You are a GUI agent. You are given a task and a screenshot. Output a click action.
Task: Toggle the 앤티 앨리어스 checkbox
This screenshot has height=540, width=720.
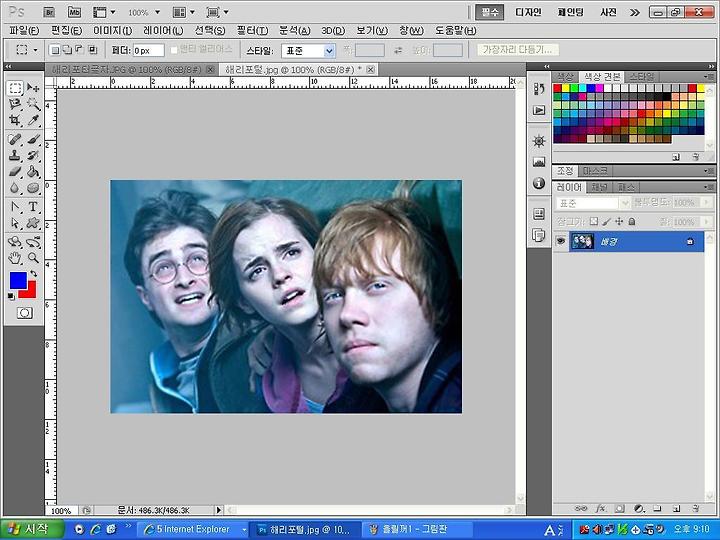click(174, 50)
